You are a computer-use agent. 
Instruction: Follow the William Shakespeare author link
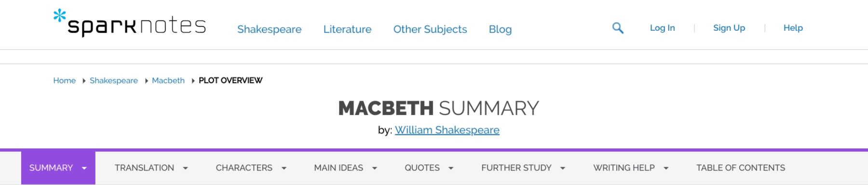[x=447, y=130]
